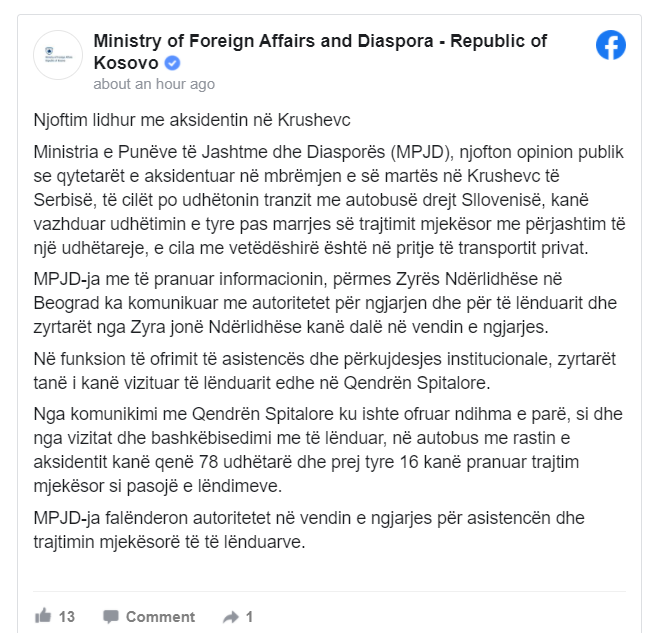654x633 pixels.
Task: Open the Facebook logo icon
Action: [x=611, y=45]
